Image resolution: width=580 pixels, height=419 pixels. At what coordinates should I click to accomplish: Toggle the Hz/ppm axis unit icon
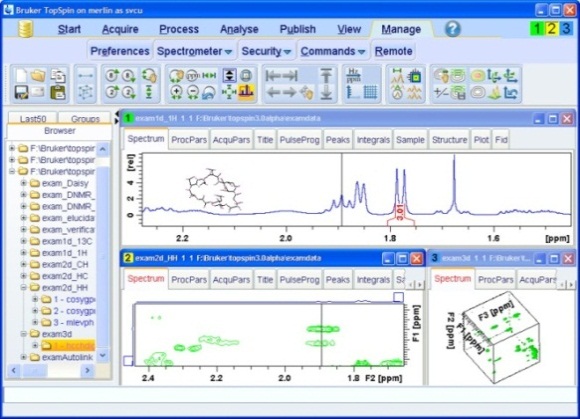(x=354, y=75)
